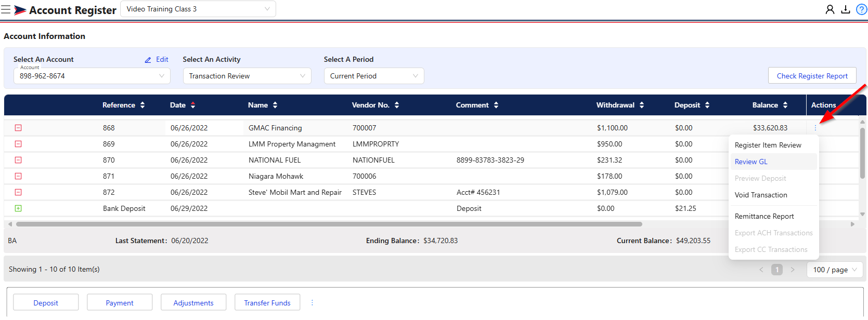Collapse row 868 minus toggle
This screenshot has height=320, width=868.
[x=18, y=128]
